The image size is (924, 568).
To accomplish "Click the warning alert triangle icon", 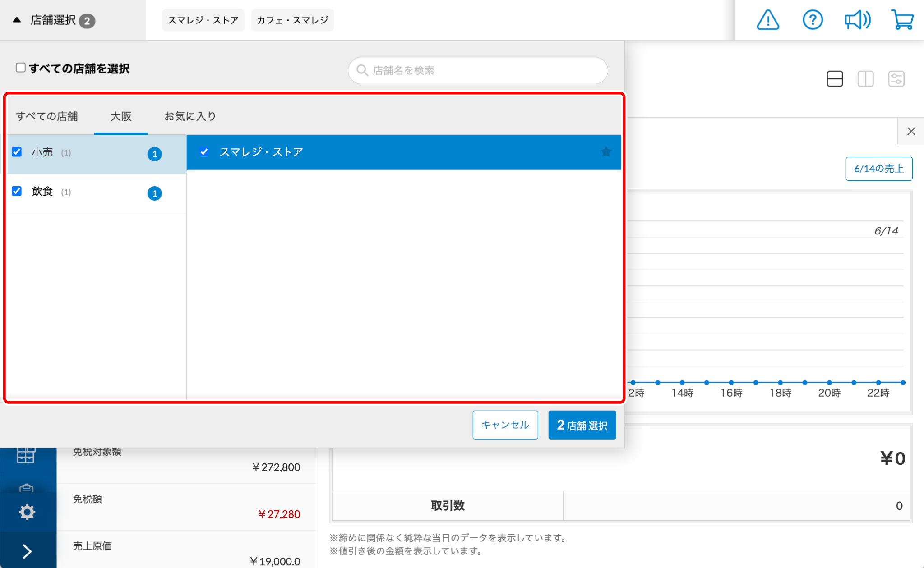I will click(767, 20).
